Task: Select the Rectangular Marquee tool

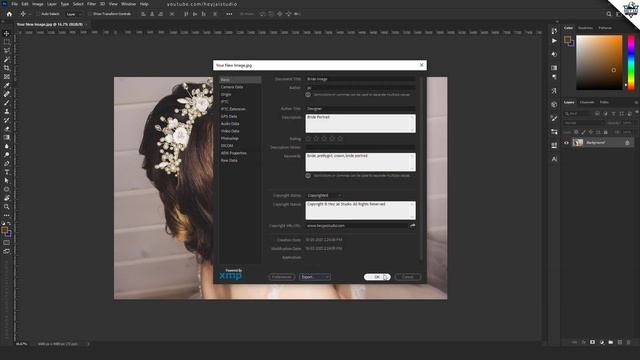Action: (x=7, y=42)
